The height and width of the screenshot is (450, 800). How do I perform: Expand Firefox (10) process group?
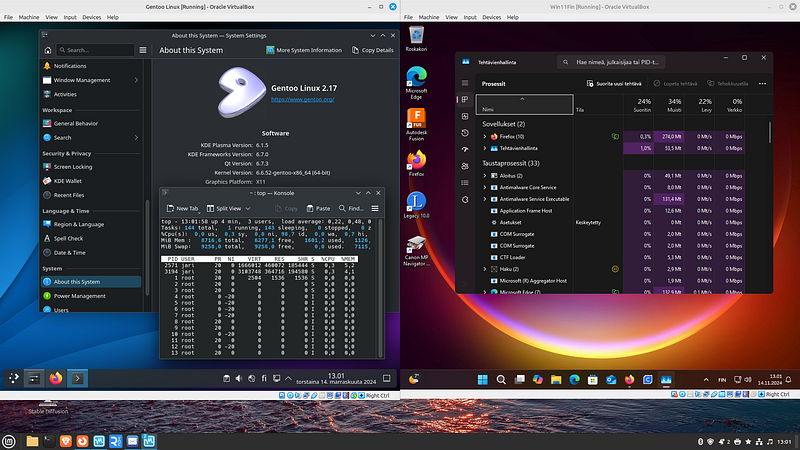click(485, 137)
